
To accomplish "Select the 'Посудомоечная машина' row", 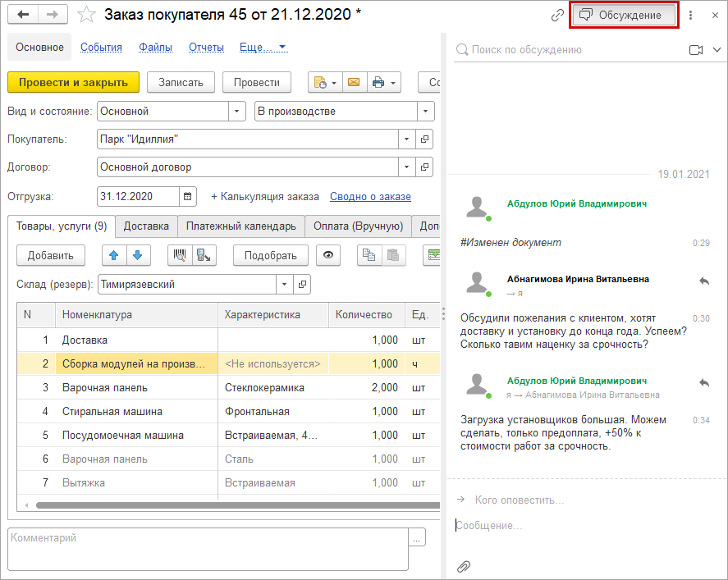I will pos(228,436).
